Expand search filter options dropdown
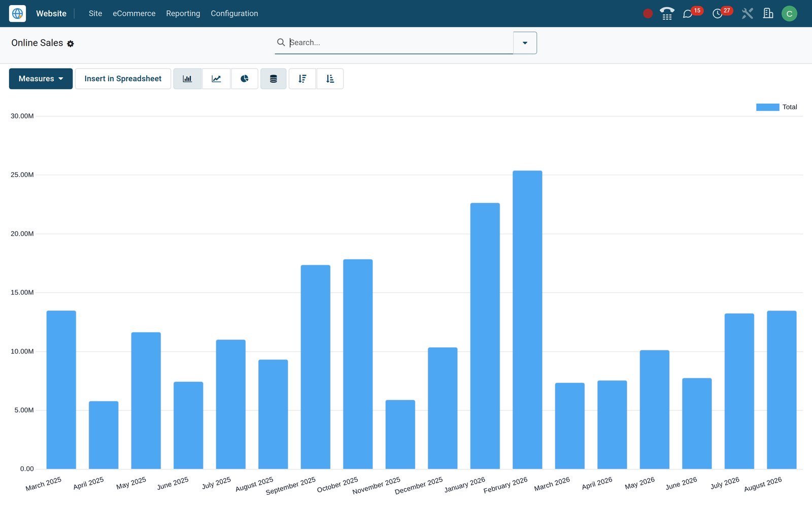 pyautogui.click(x=525, y=43)
